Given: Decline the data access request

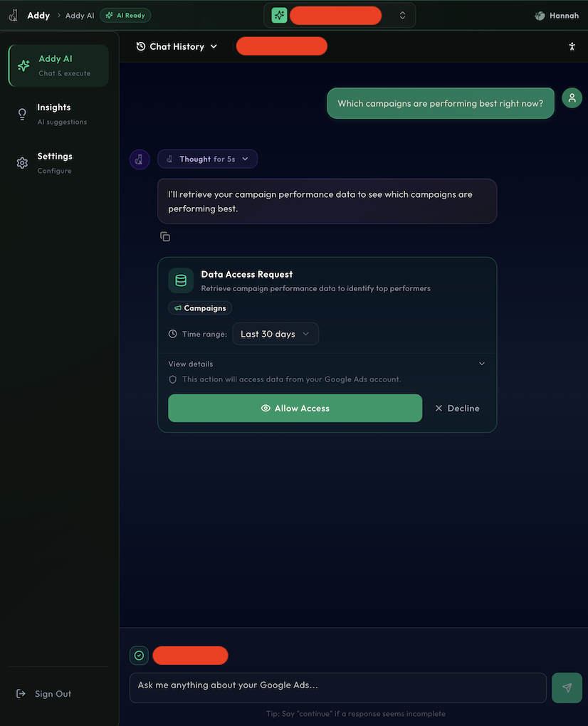Looking at the screenshot, I should point(457,409).
